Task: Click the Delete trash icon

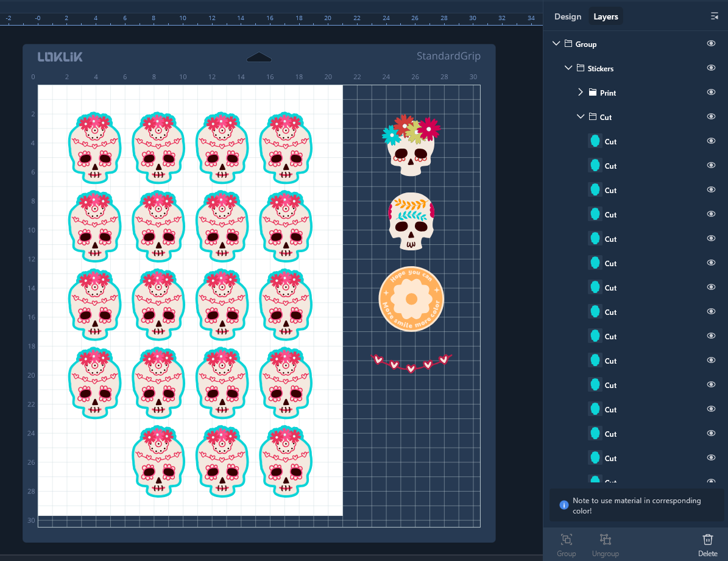Action: [707, 540]
